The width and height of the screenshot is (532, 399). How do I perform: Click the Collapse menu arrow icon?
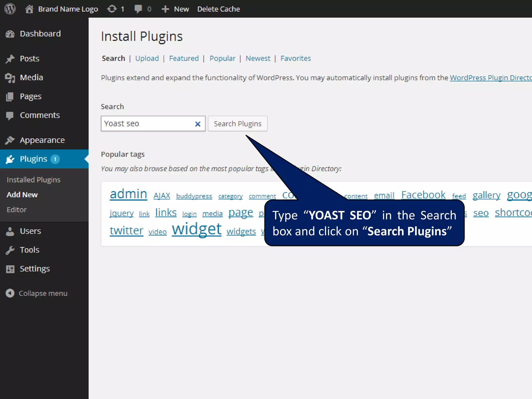point(10,293)
